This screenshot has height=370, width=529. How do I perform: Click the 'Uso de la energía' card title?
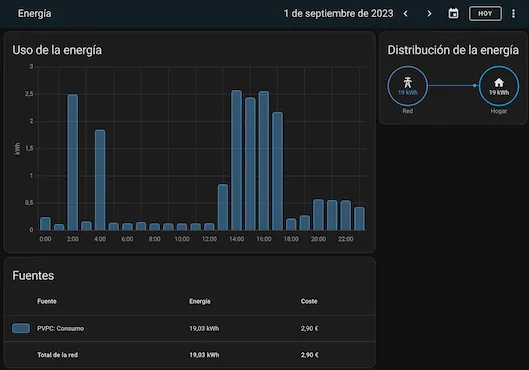(x=57, y=50)
